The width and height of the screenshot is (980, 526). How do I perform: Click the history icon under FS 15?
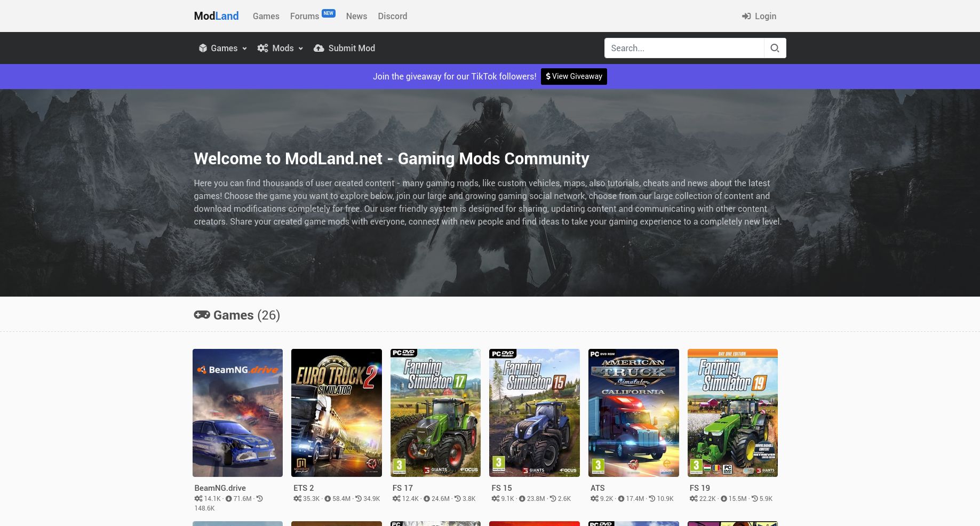(553, 499)
